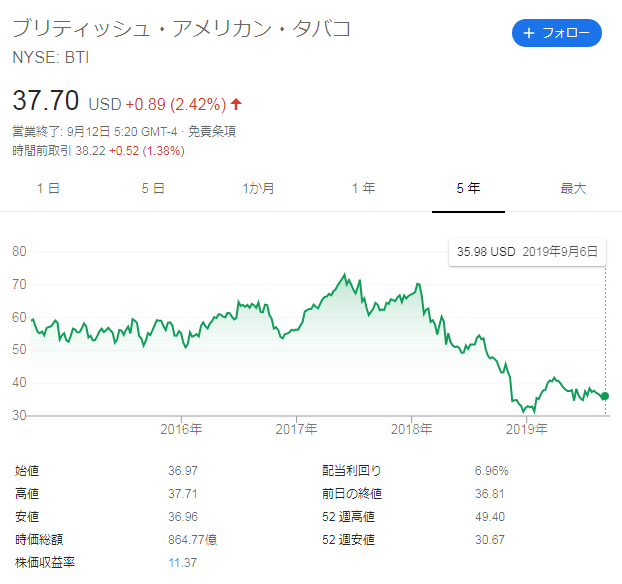Switch to the 1か月 chart tab
Screen dimensions: 622x584
[x=258, y=187]
